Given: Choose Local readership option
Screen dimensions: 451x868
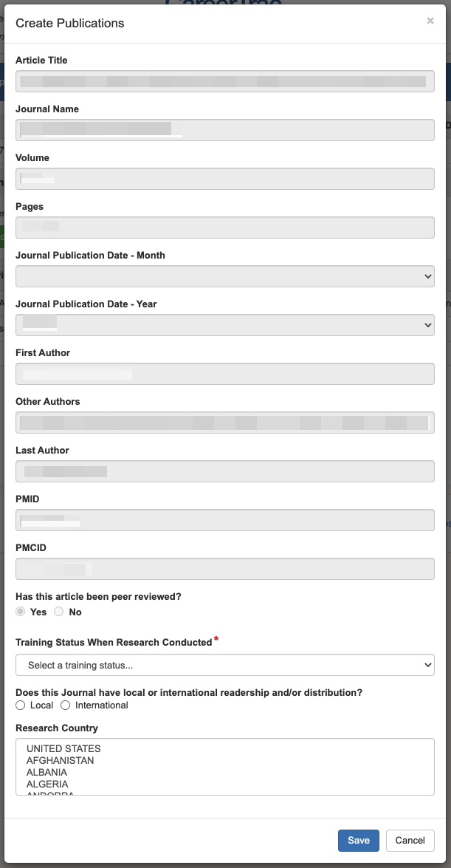Looking at the screenshot, I should (x=21, y=705).
